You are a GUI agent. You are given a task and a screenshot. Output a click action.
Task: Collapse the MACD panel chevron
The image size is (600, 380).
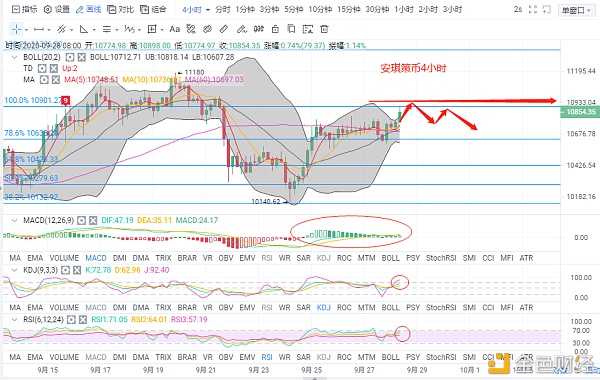coord(15,220)
